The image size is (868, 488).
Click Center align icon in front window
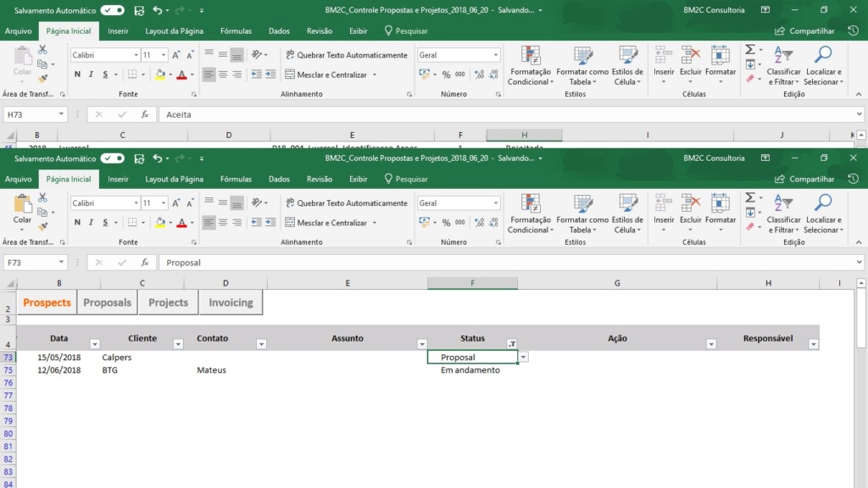pos(223,223)
